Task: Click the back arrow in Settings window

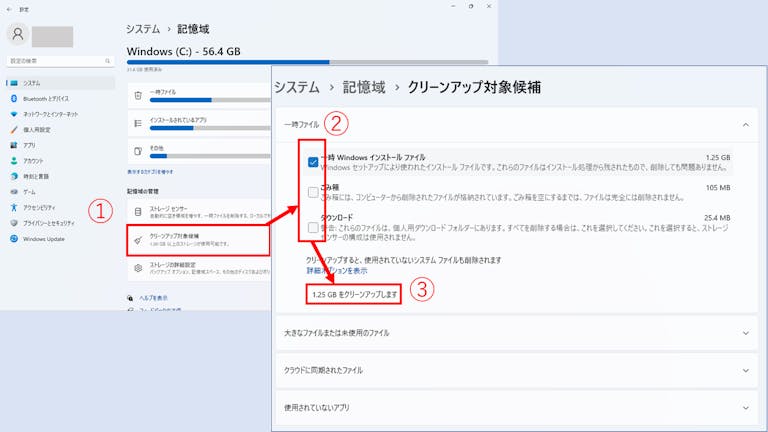Action: tap(9, 9)
